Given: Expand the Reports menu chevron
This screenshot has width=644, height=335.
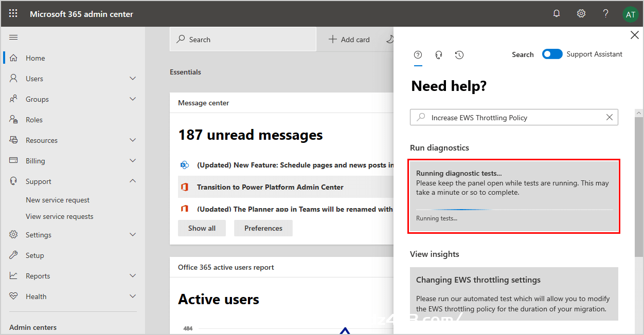Looking at the screenshot, I should 133,276.
